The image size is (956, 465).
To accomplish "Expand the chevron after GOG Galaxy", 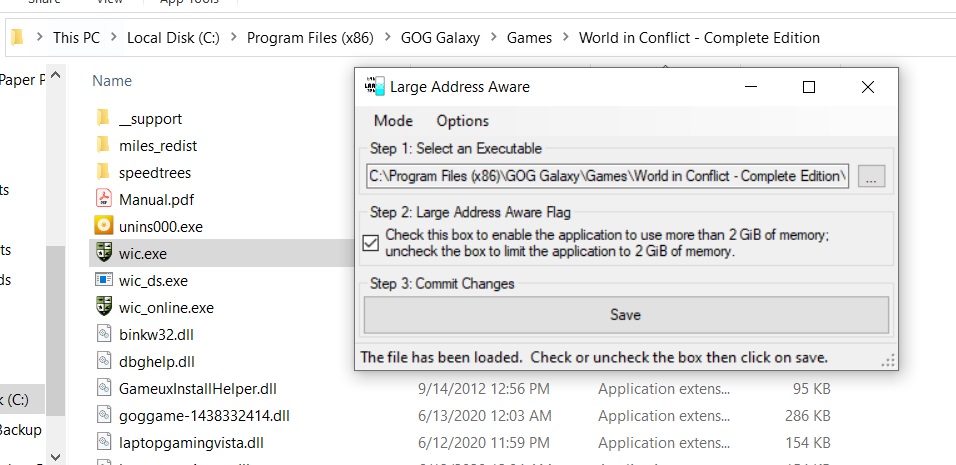I will pyautogui.click(x=493, y=38).
